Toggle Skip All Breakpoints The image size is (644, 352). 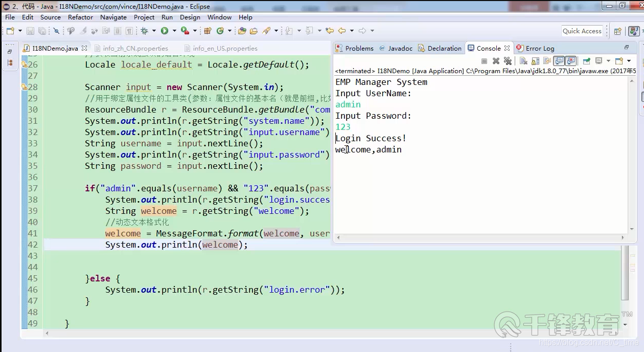pyautogui.click(x=56, y=31)
